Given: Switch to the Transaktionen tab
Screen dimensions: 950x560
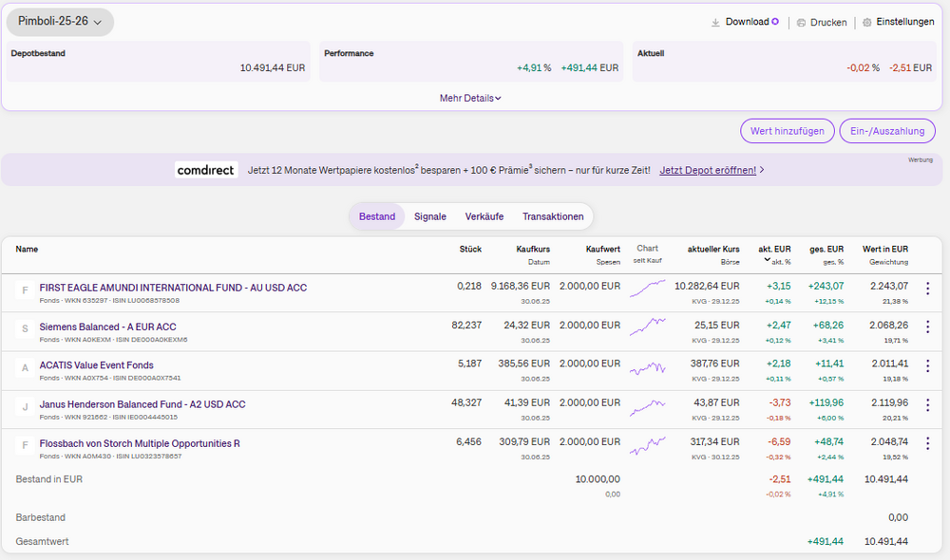Looking at the screenshot, I should pos(553,216).
